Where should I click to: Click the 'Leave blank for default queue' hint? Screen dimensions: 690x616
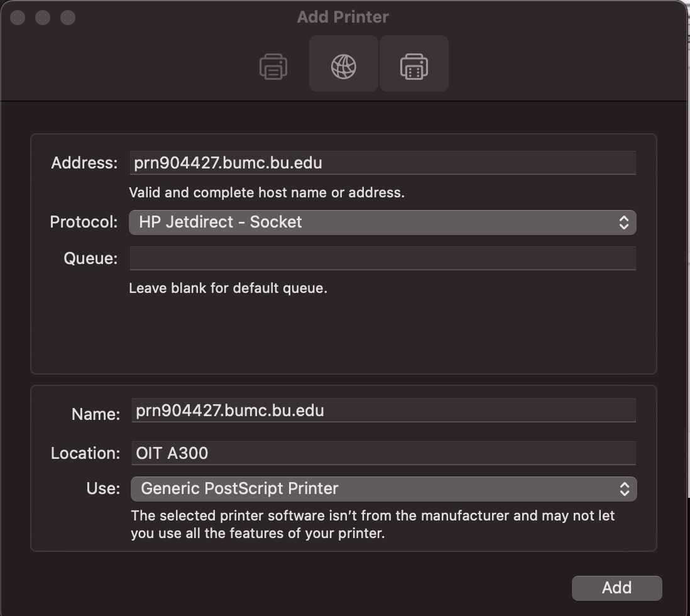click(228, 288)
